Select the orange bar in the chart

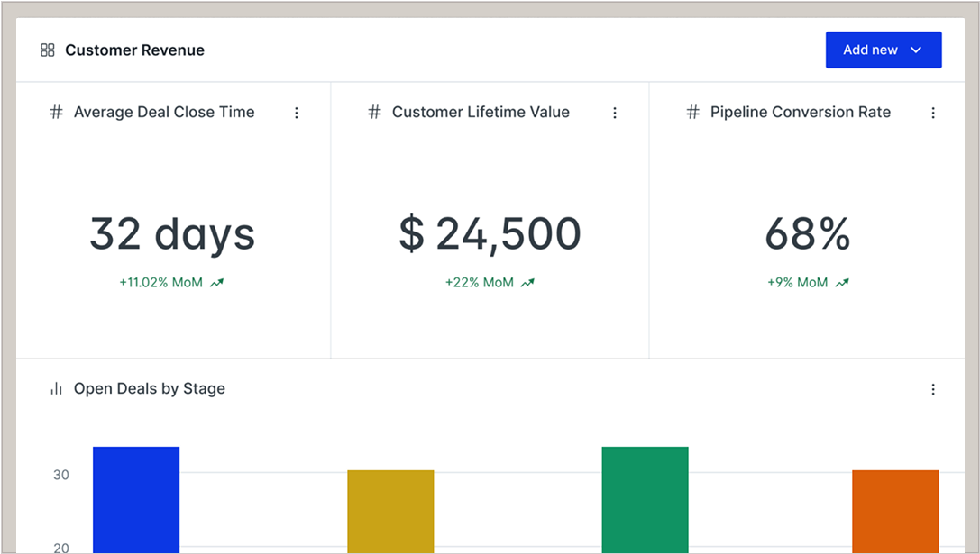point(895,511)
